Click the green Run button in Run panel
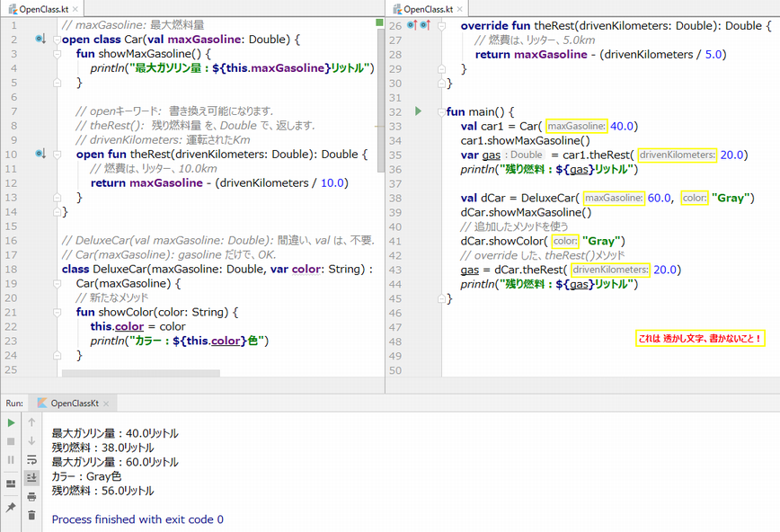The height and width of the screenshot is (532, 780). (11, 422)
